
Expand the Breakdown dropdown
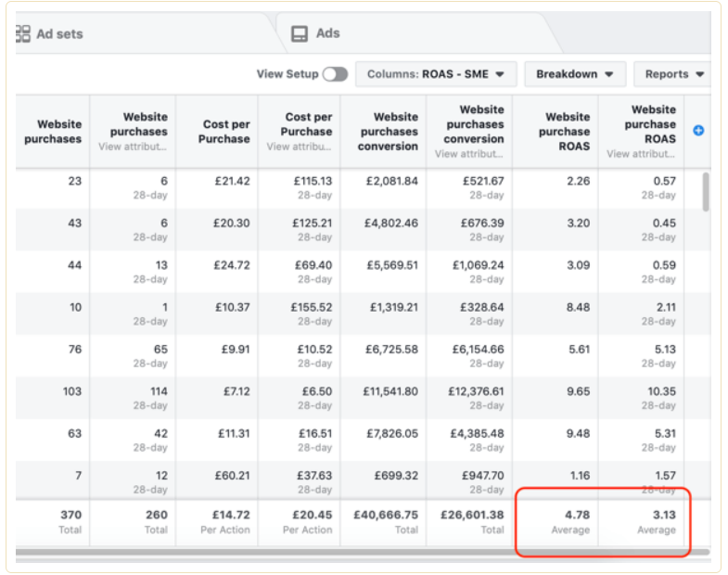tap(575, 74)
